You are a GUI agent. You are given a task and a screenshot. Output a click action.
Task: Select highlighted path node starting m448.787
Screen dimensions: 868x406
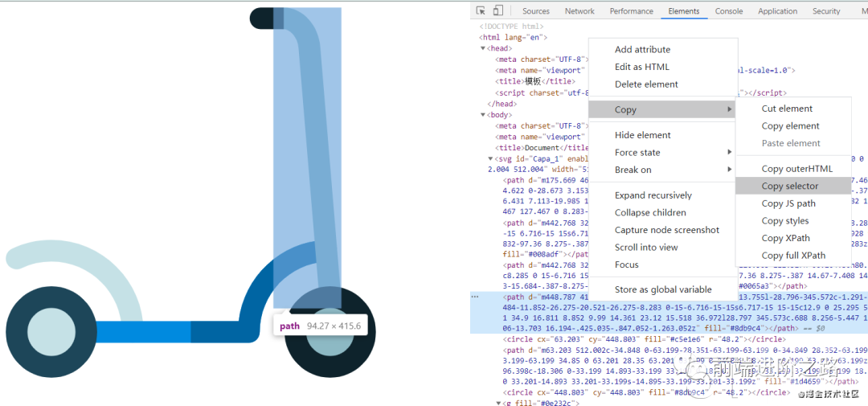click(x=669, y=313)
